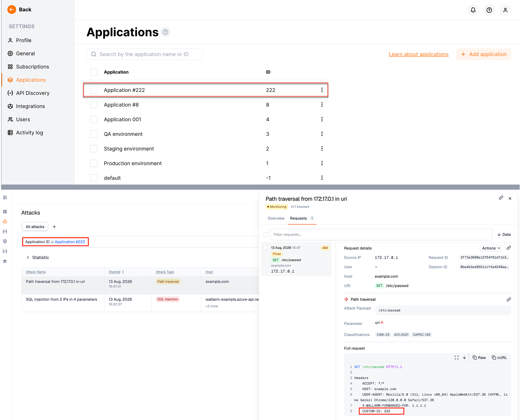Check the Application #222 row checkbox
The image size is (520, 420).
93,90
